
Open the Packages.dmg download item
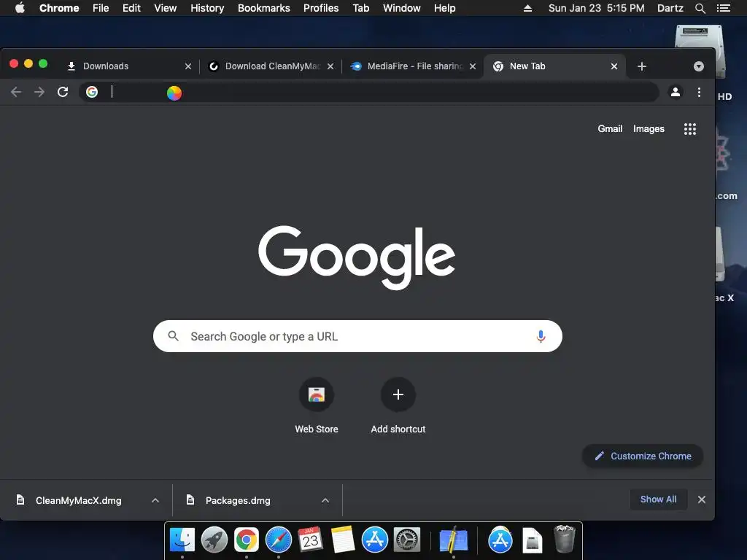coord(238,500)
